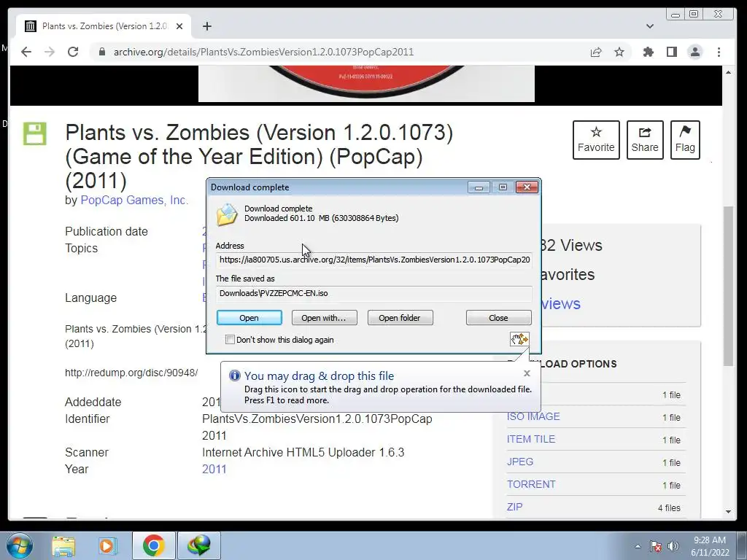This screenshot has width=747, height=560.
Task: Open the JPEG download option
Action: point(519,462)
